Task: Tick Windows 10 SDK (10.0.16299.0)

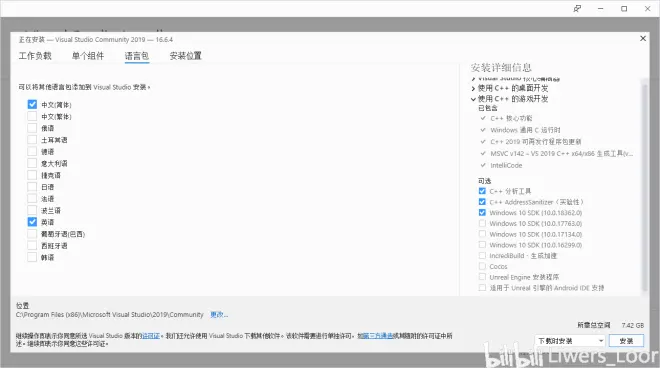Action: tap(482, 245)
